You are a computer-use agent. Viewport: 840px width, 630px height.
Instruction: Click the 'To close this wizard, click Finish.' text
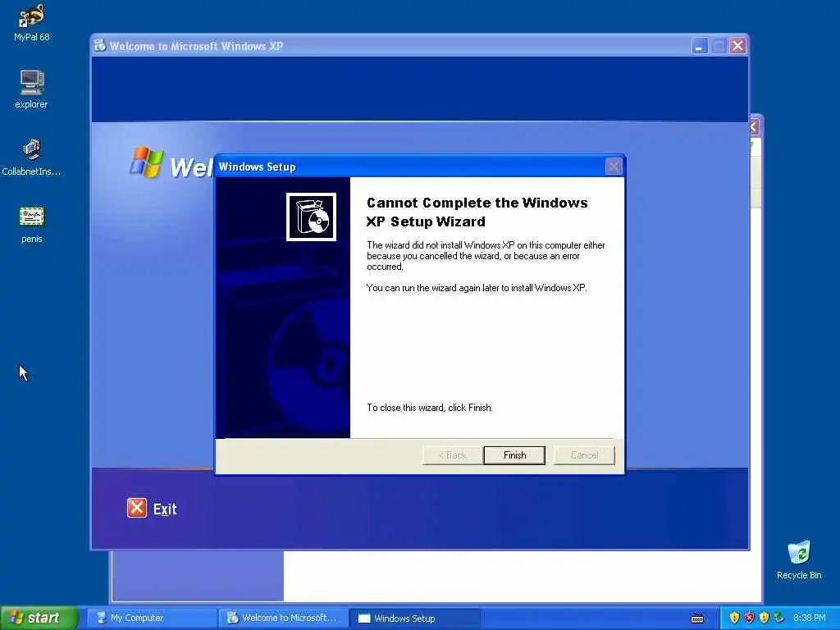pos(429,408)
